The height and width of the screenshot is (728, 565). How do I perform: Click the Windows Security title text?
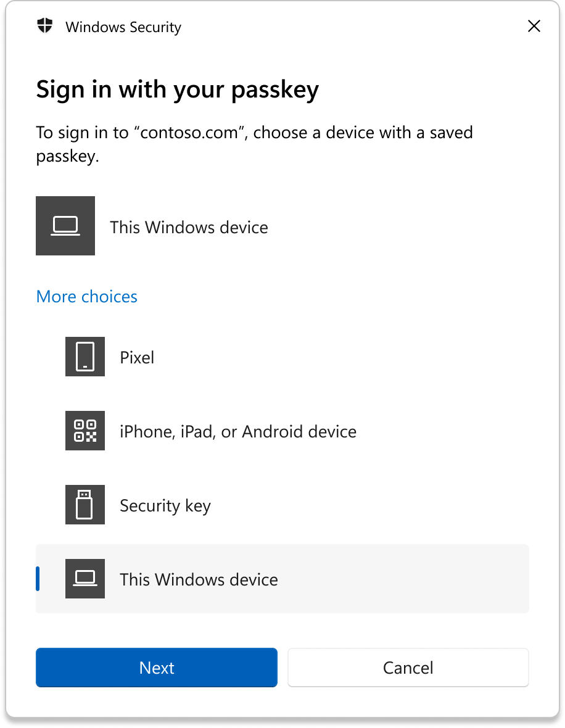(123, 27)
